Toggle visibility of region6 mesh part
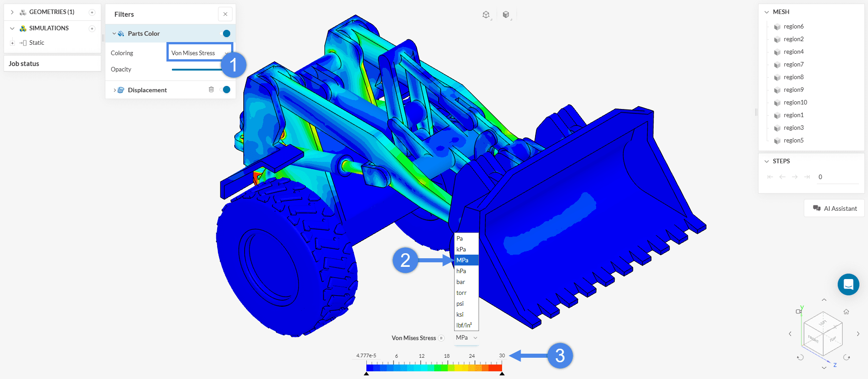This screenshot has width=868, height=379. tap(777, 27)
